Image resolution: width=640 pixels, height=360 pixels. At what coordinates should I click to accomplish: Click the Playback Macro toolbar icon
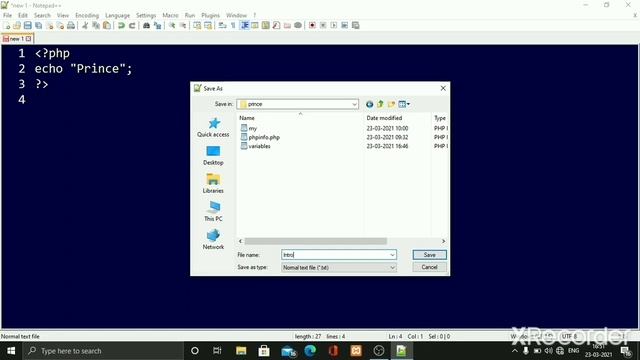coord(334,25)
